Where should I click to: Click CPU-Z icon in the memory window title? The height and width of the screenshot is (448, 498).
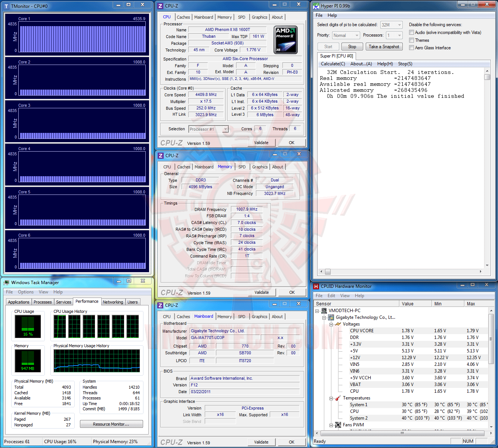[161, 156]
